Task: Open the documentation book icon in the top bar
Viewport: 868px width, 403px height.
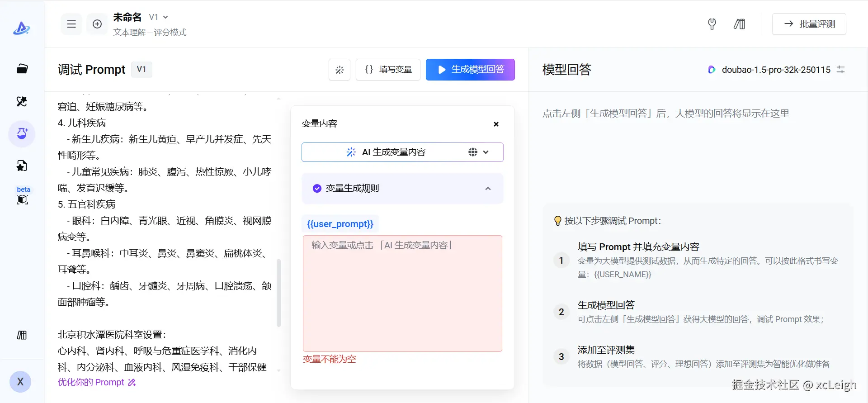Action: click(740, 24)
